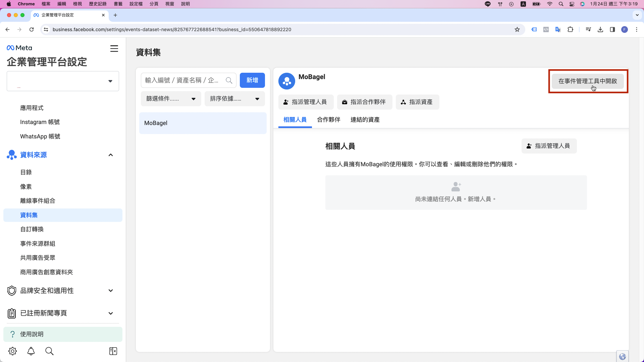Click 指派管理人員 beside 相關人員 heading
This screenshot has height=362, width=644.
549,146
